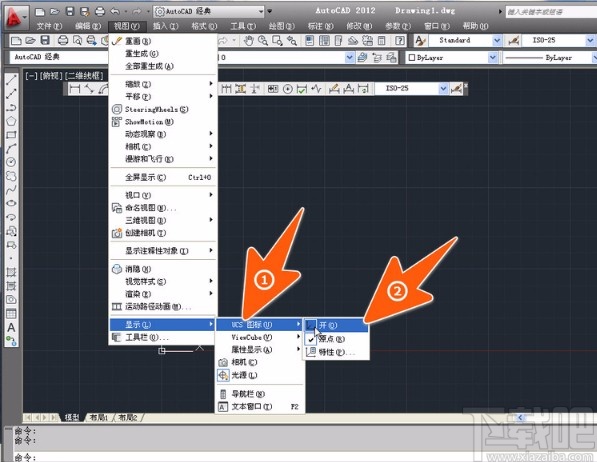Click the Save icon in standard toolbar
The height and width of the screenshot is (462, 597).
tap(45, 40)
